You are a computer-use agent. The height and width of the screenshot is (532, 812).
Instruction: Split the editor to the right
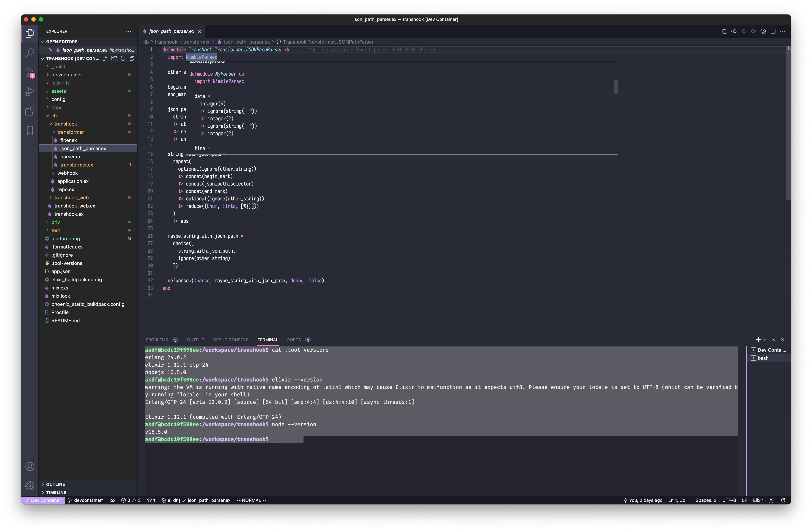coord(773,31)
